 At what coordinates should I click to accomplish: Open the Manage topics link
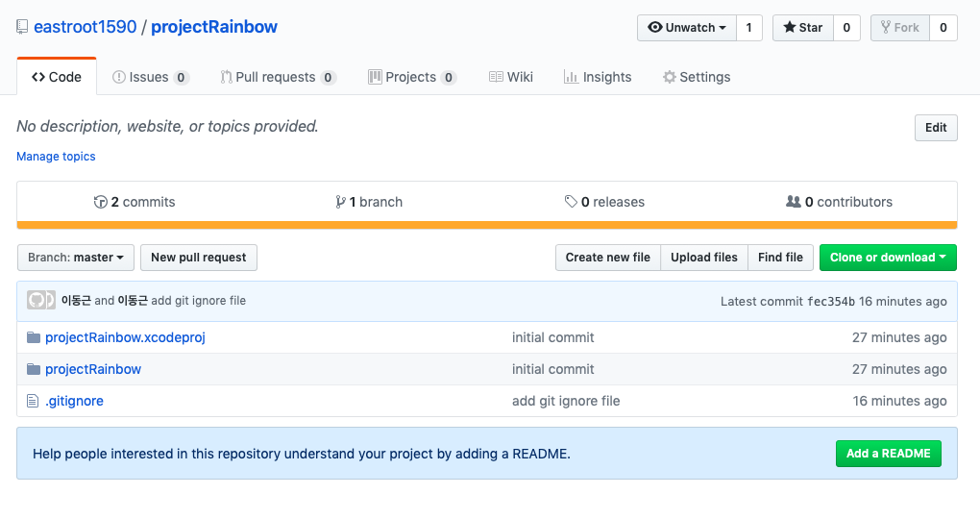point(56,157)
